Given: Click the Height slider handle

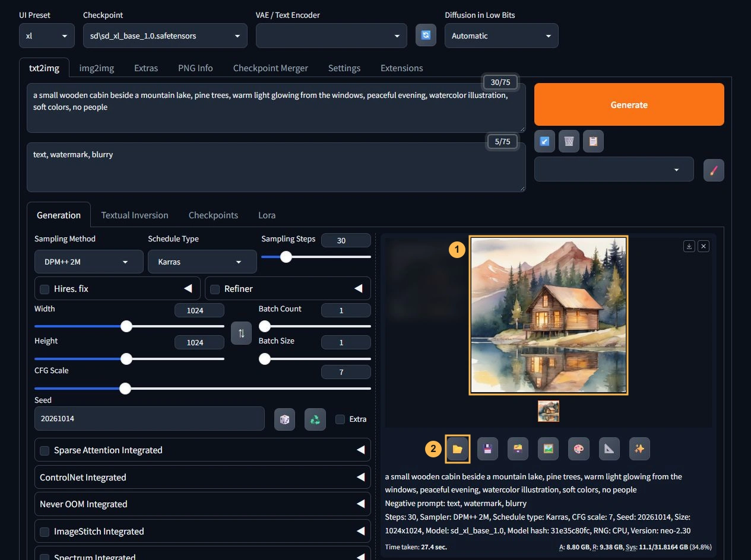Looking at the screenshot, I should point(126,359).
